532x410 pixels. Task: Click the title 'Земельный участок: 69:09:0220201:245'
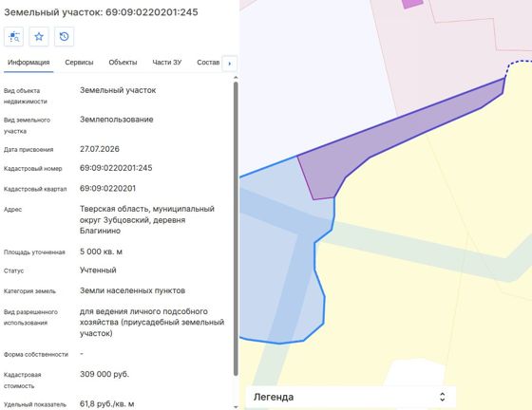(x=101, y=12)
